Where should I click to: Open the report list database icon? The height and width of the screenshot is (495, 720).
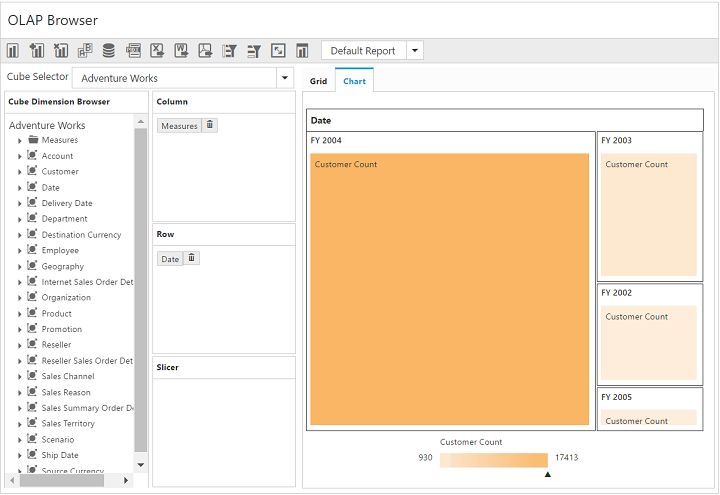(x=109, y=51)
